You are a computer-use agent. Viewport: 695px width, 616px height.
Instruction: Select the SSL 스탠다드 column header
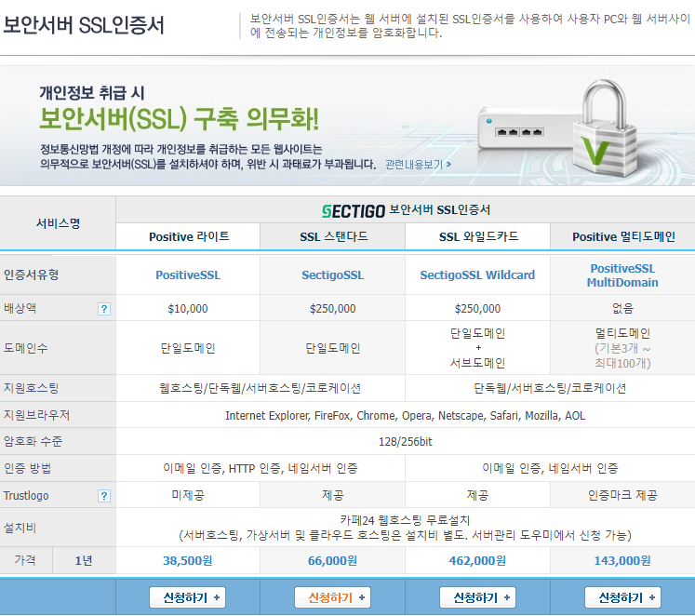[x=333, y=237]
